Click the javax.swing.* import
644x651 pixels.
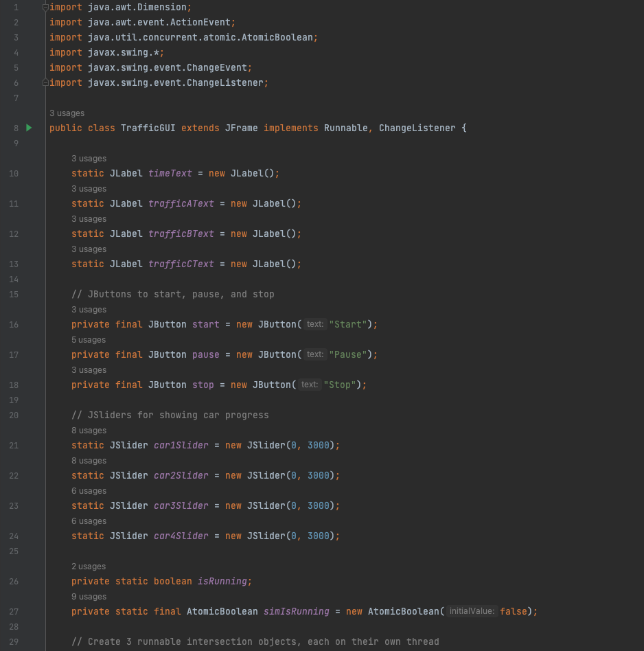click(x=106, y=52)
